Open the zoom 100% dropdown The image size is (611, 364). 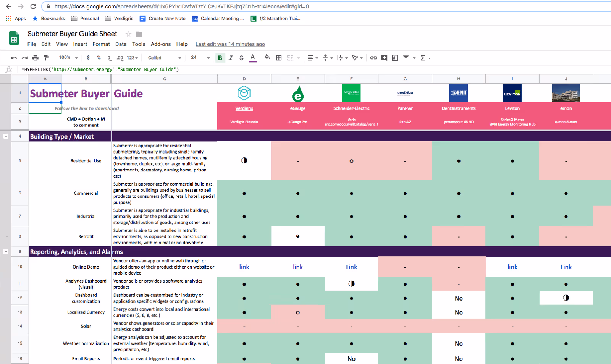point(68,58)
